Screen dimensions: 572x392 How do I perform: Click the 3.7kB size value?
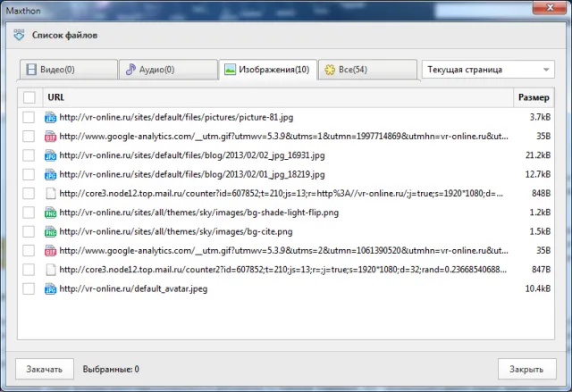point(540,117)
